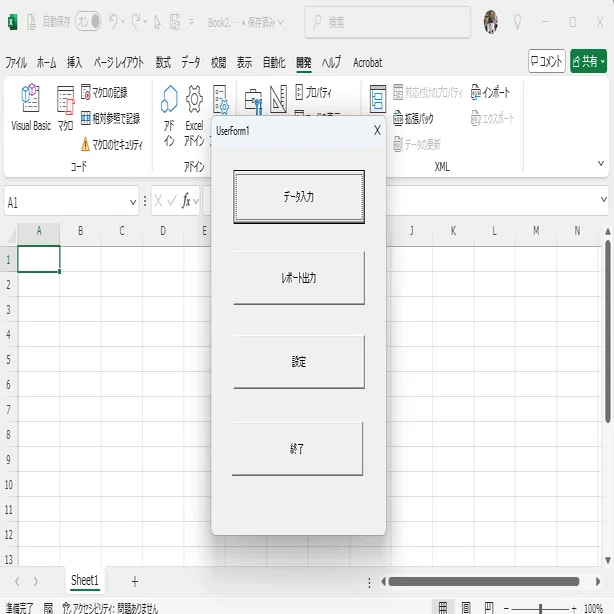614x614 pixels.
Task: Open Excel アドイン manager
Action: (194, 115)
